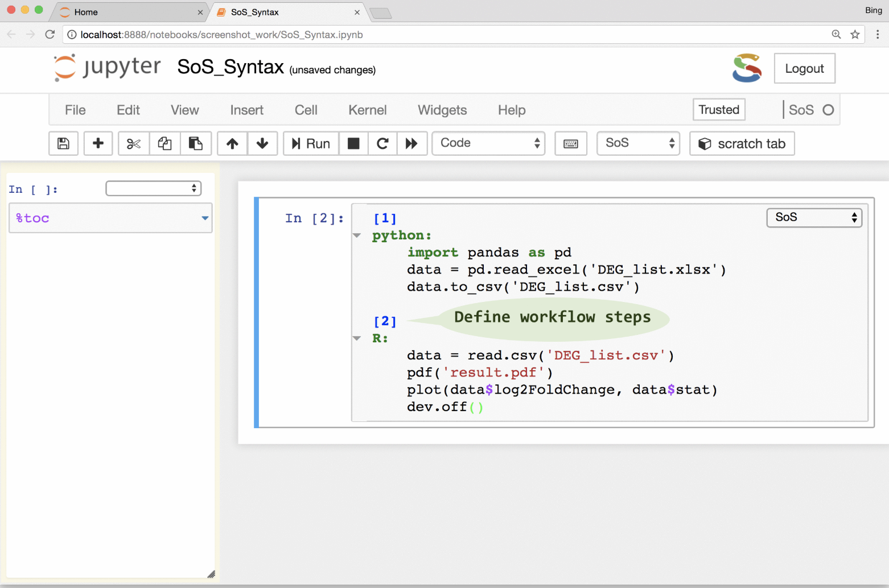
Task: Interrupt the kernel with the stop icon
Action: (x=353, y=143)
